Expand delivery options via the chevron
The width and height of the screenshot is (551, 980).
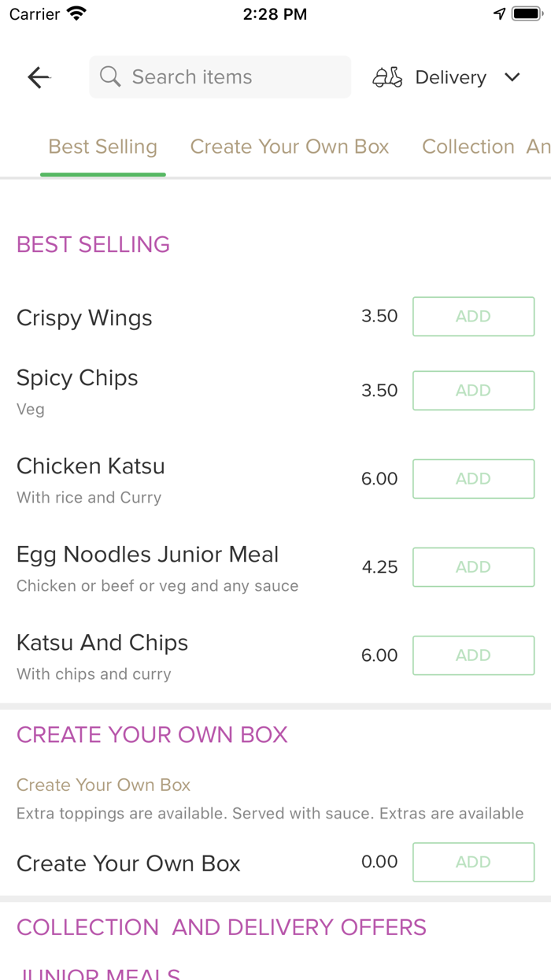pyautogui.click(x=512, y=77)
